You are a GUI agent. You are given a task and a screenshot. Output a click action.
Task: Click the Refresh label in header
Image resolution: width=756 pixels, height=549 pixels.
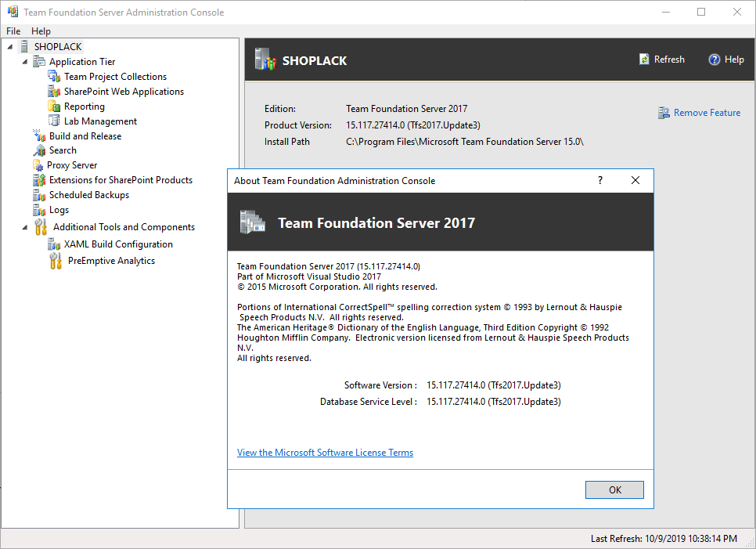tap(669, 60)
